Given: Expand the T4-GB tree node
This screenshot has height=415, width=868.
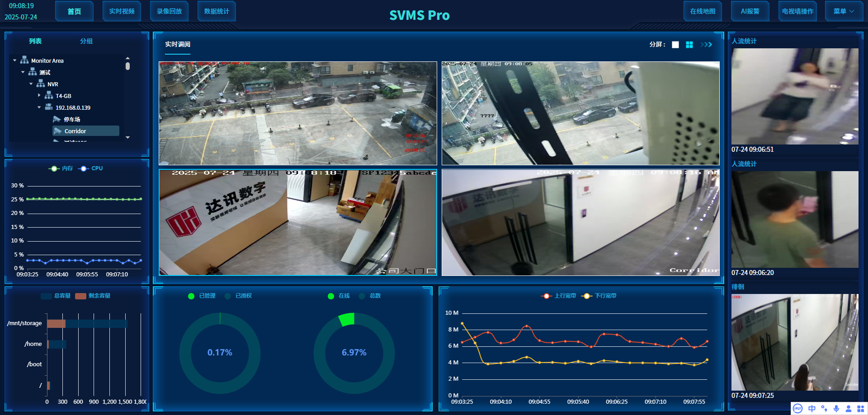Looking at the screenshot, I should 39,96.
